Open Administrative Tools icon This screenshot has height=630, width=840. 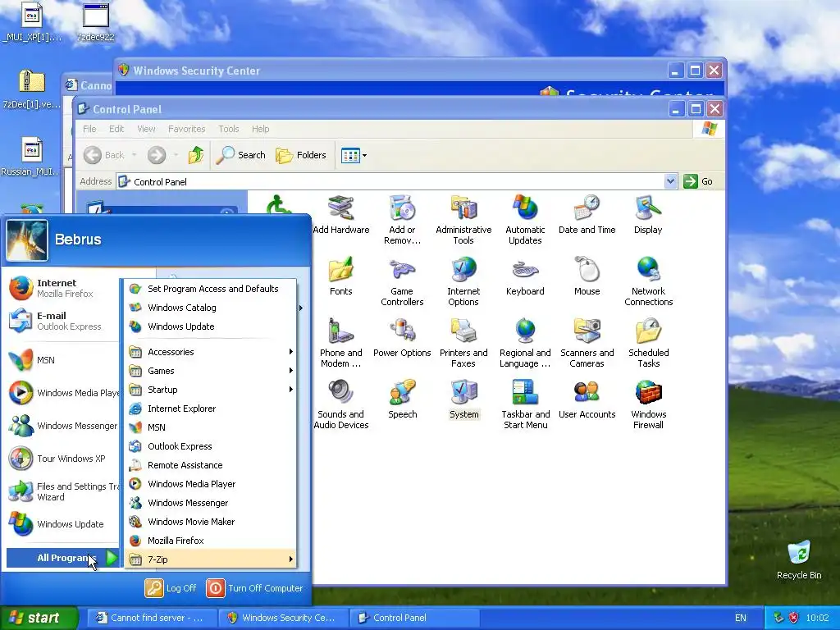(463, 220)
